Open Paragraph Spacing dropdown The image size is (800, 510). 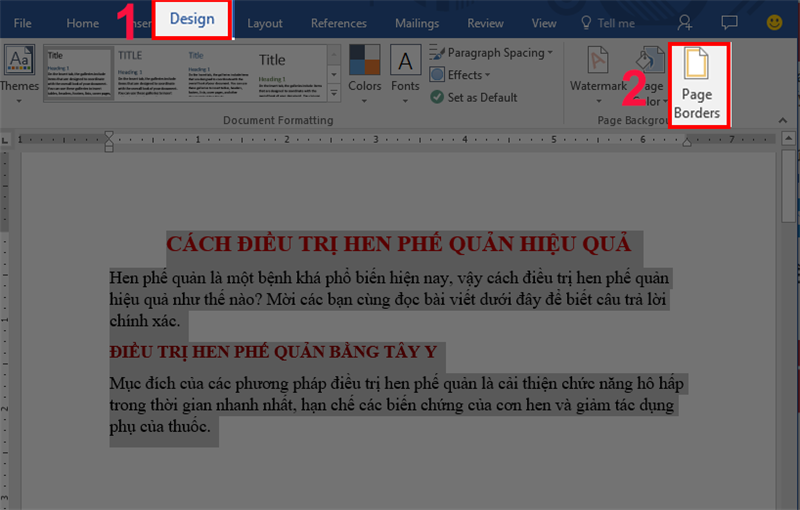[x=491, y=53]
